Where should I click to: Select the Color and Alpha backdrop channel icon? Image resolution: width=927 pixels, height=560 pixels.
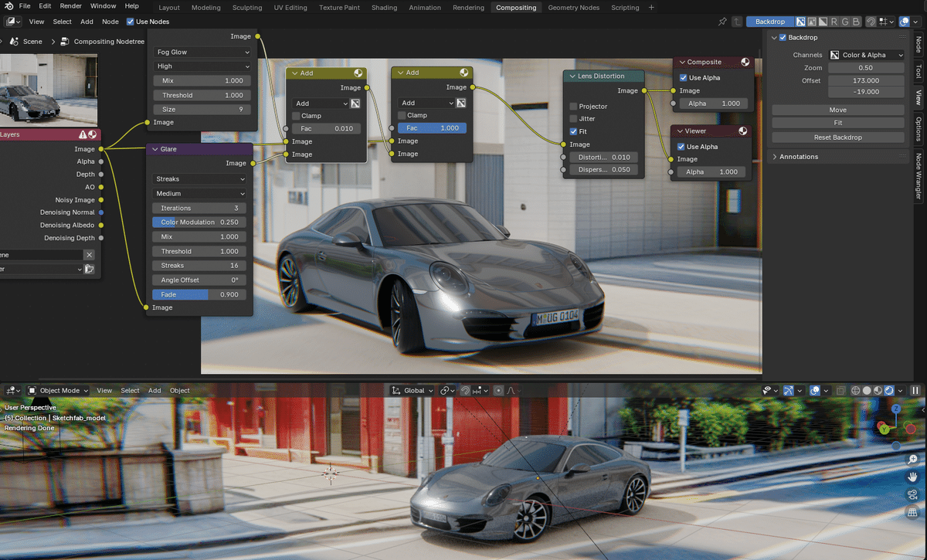tap(800, 22)
